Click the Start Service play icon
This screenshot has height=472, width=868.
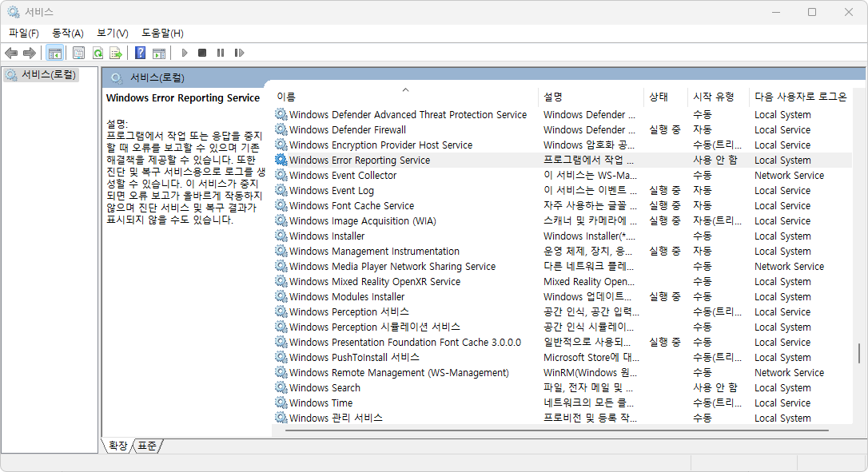click(185, 54)
